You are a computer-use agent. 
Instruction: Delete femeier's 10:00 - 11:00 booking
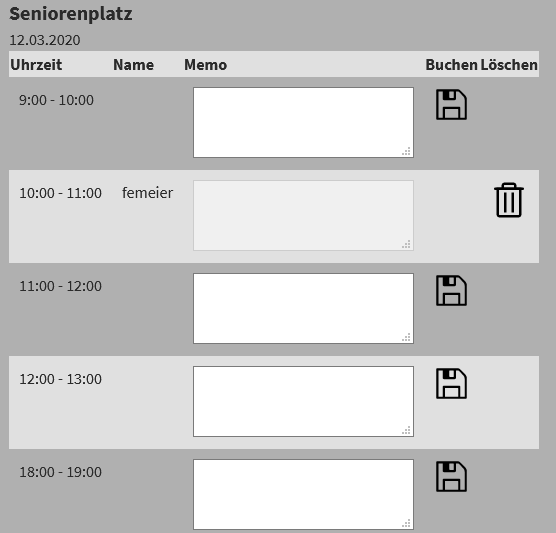(509, 200)
